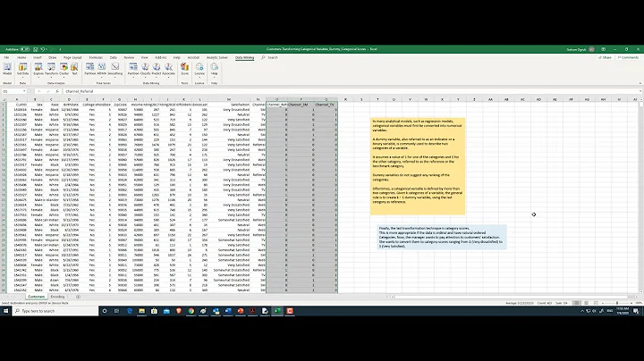Click zoom out minus button
644x361 pixels.
point(603,303)
